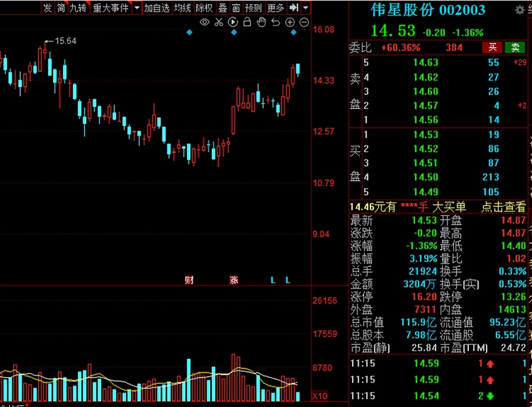
Task: Click the second blue L chart marker
Action: (x=288, y=280)
